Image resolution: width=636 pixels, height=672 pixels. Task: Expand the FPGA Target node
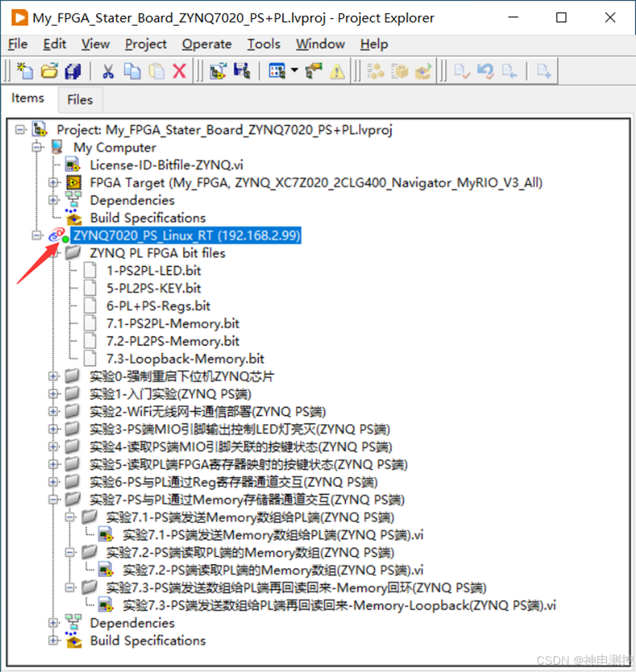coord(53,182)
